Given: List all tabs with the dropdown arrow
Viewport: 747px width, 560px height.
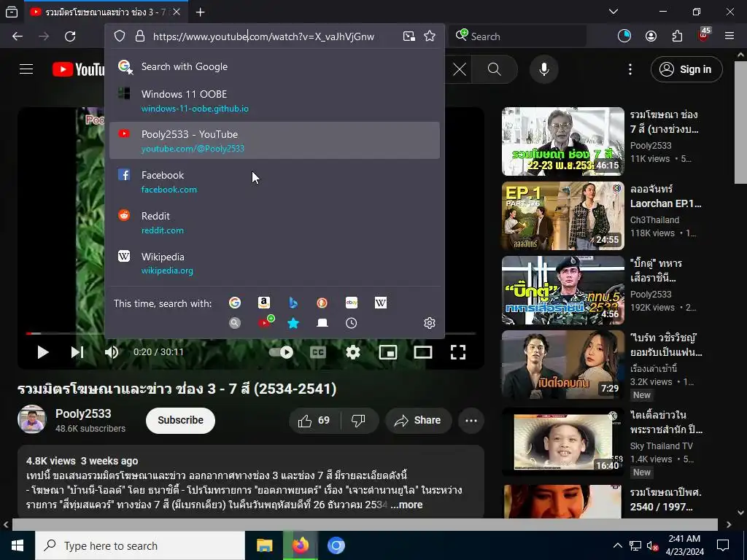Looking at the screenshot, I should click(x=614, y=12).
